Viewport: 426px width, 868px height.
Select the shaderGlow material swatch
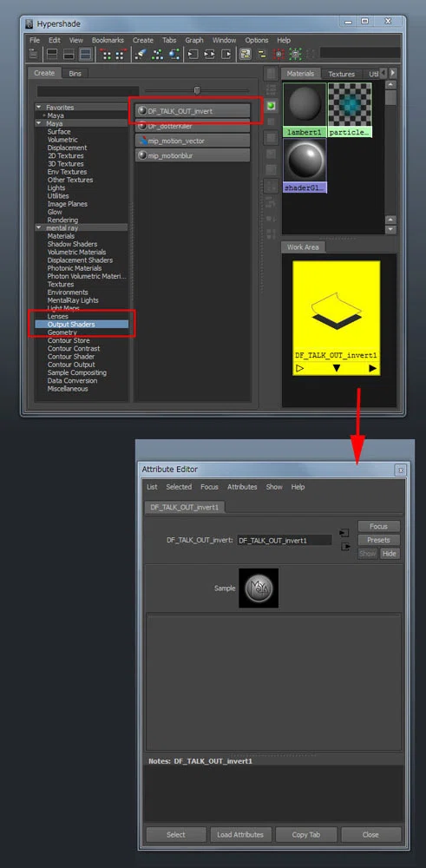tap(305, 166)
